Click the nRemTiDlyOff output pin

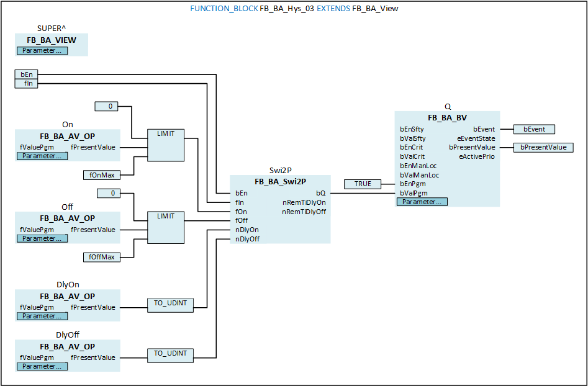[x=304, y=212]
